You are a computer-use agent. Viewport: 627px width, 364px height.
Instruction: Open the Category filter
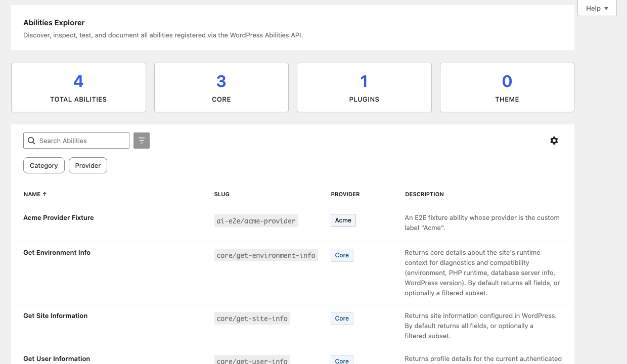click(x=44, y=165)
